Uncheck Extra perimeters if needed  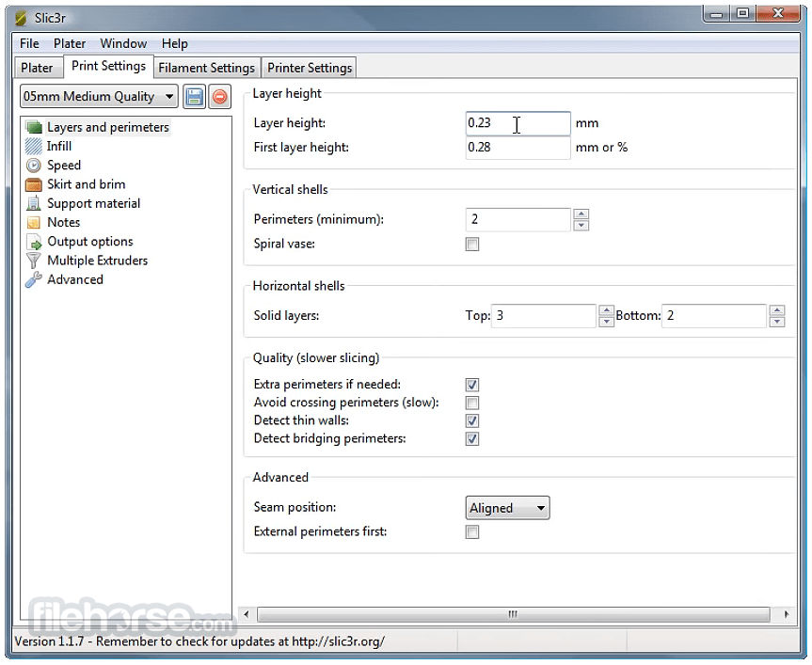click(x=471, y=385)
